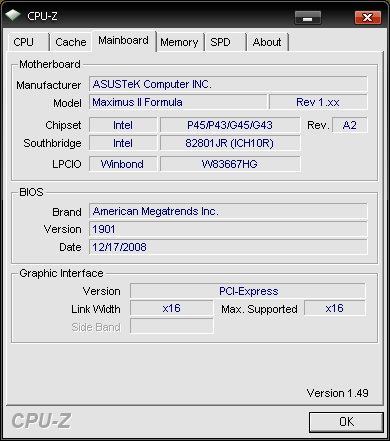Click the CPU-Z title bar text
Image resolution: width=390 pixels, height=441 pixels.
point(42,16)
